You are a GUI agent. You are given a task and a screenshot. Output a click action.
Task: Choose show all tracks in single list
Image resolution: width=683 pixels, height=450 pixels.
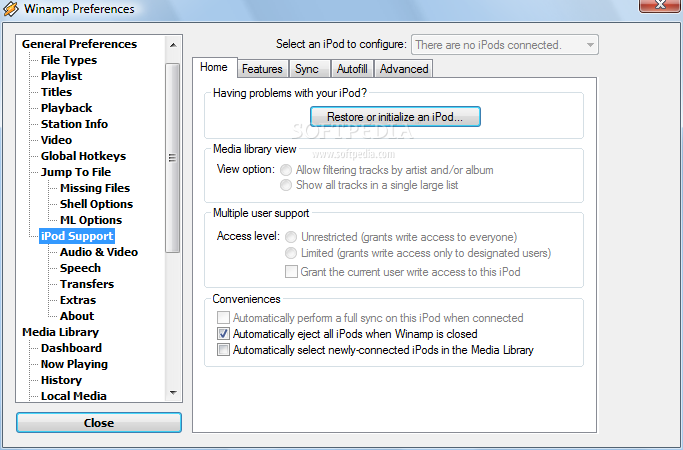click(x=287, y=185)
